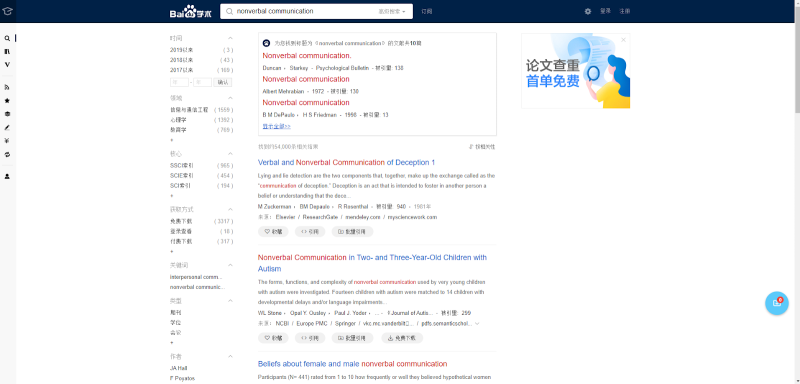Click the 订阅 subscribe item beside search box
The image size is (800, 384).
[x=427, y=11]
